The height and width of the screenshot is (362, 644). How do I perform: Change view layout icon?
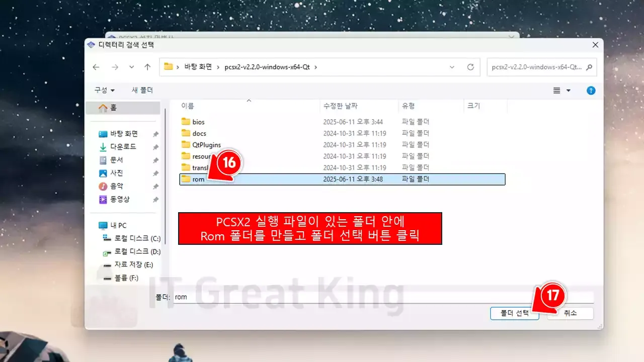[556, 90]
